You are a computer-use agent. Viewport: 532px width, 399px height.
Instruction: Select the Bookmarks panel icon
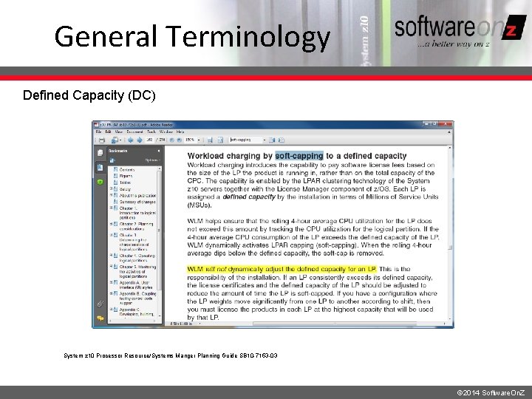(x=100, y=167)
